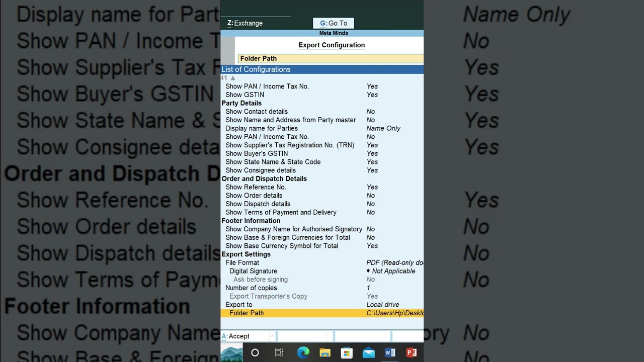Screen dimensions: 644x362
Task: Click the Footer Information section heading
Action: (251, 221)
